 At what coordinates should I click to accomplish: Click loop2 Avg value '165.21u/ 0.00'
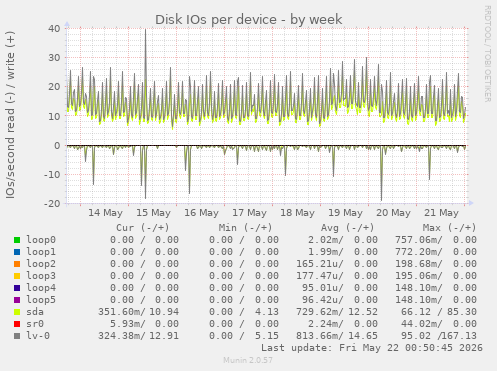337,264
